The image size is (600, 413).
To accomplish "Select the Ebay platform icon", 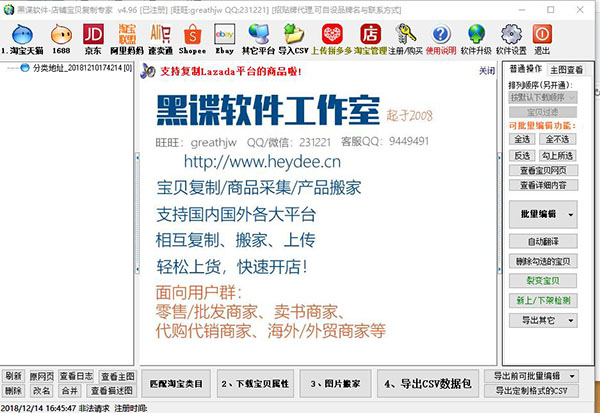I will (x=225, y=34).
